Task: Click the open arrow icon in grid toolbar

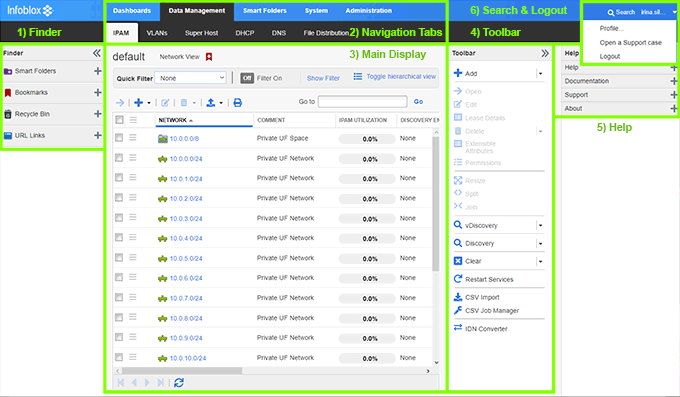Action: pyautogui.click(x=120, y=103)
